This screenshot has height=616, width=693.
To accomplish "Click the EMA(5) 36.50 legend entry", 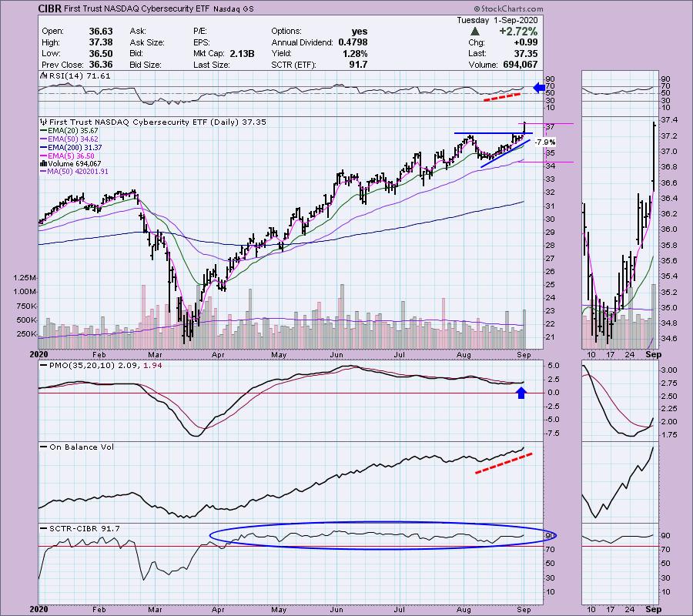I will (x=67, y=156).
